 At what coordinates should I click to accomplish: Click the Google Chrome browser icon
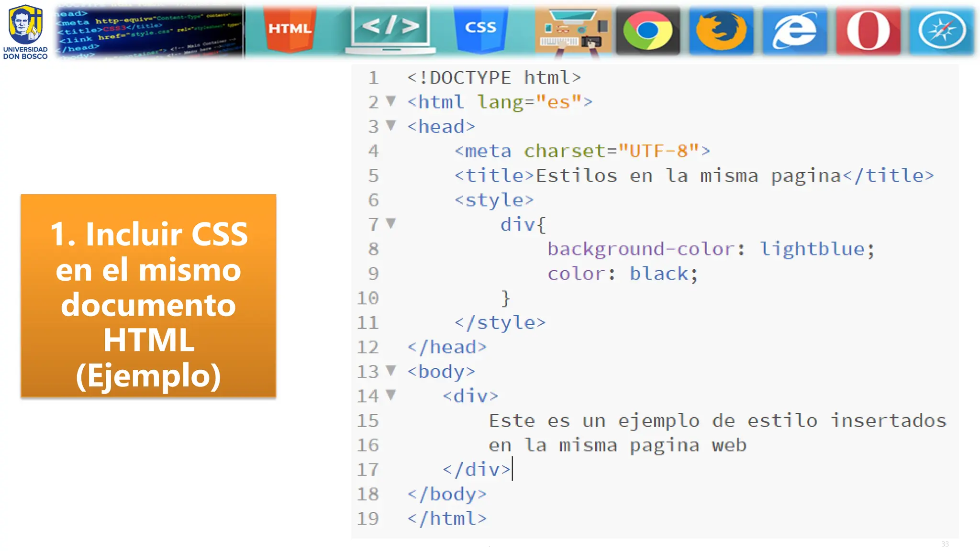(x=648, y=31)
